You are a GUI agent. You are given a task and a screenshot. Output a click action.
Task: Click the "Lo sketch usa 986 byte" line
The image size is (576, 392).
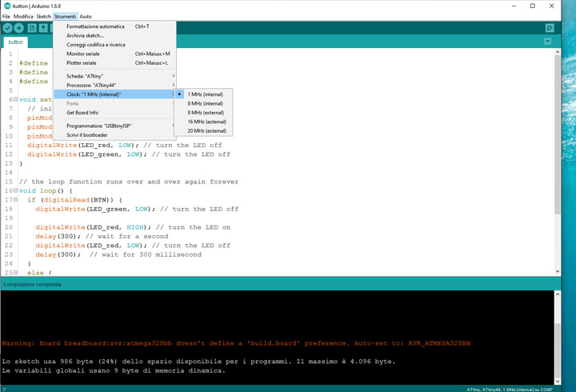(198, 362)
